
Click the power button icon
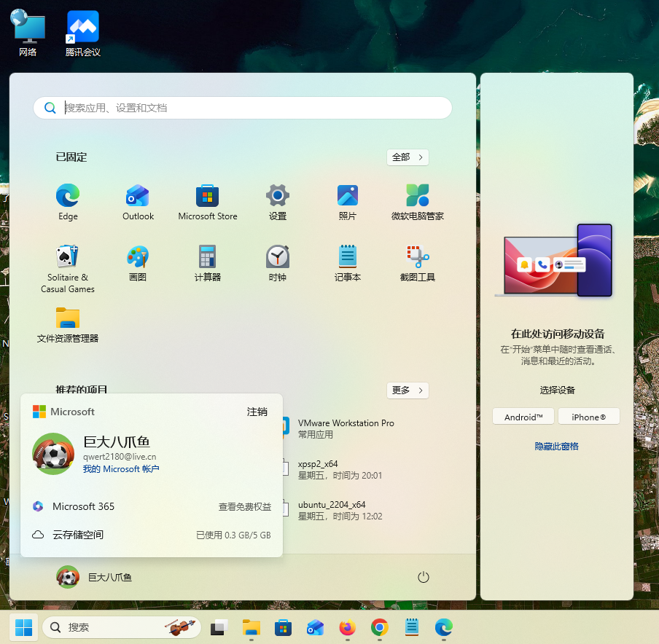pos(424,577)
